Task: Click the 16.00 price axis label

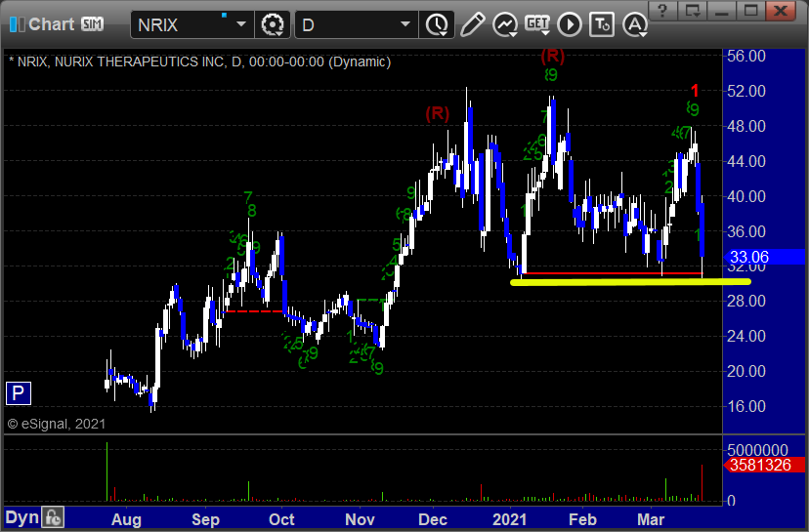Action: coord(746,406)
